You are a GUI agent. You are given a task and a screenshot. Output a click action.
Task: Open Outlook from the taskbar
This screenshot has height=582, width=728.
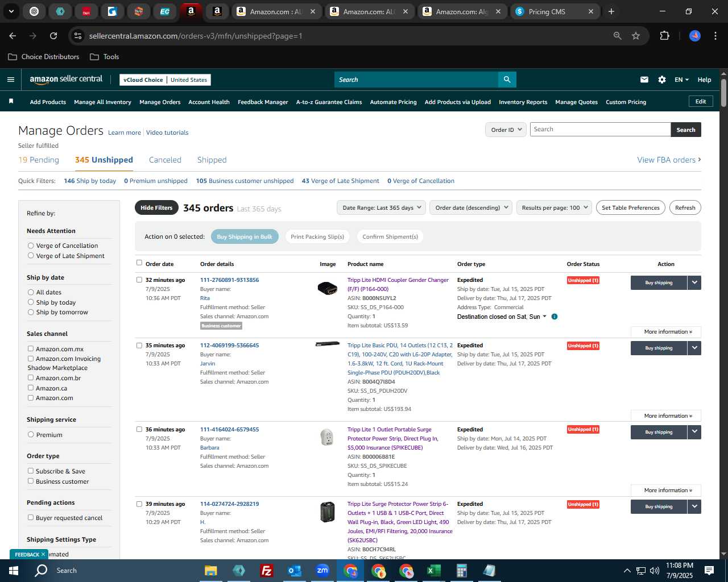click(294, 571)
